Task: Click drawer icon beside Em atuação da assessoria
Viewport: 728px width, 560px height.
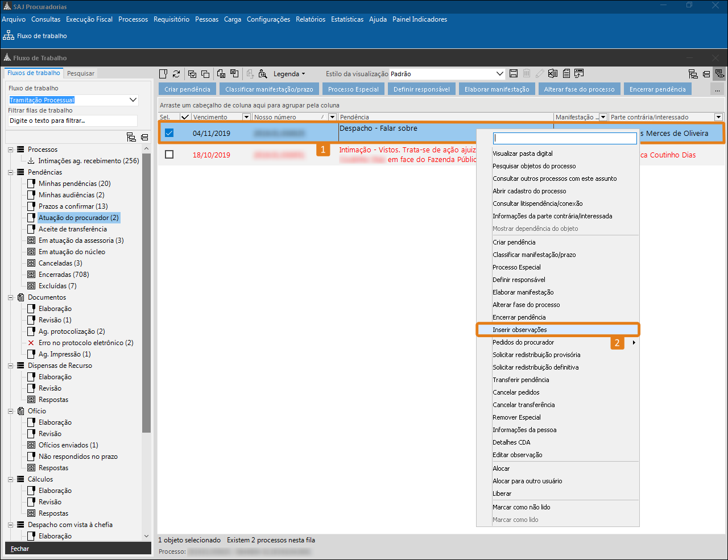Action: 31,240
